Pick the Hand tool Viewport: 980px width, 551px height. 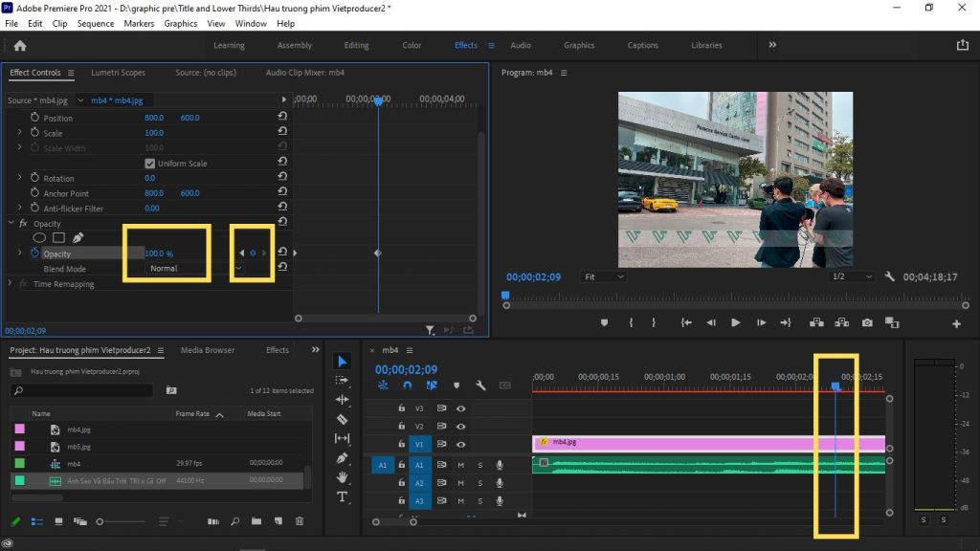342,477
